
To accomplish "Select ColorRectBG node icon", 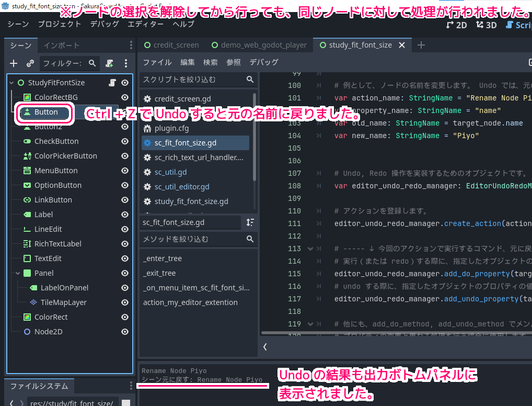I will coord(27,97).
